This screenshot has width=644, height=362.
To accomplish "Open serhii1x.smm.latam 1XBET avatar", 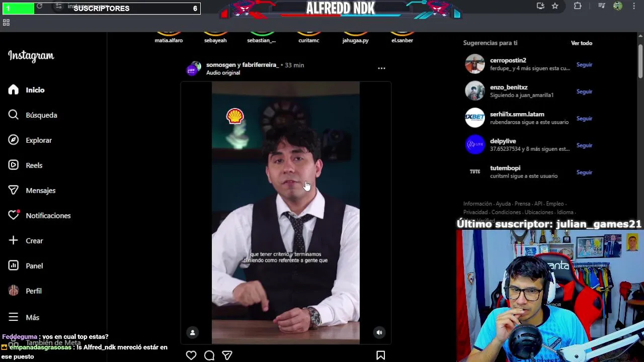I will coord(474,118).
